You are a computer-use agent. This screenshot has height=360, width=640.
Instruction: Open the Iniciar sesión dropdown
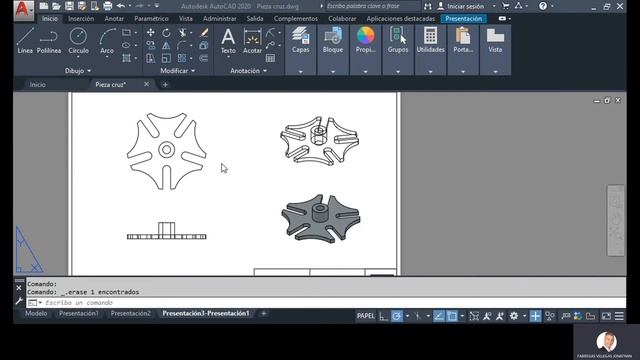coord(494,6)
